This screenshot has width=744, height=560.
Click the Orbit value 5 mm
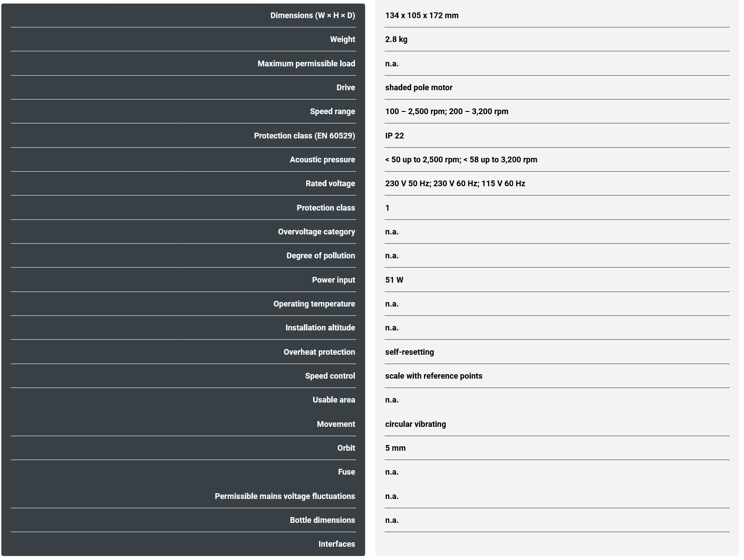[x=395, y=448]
